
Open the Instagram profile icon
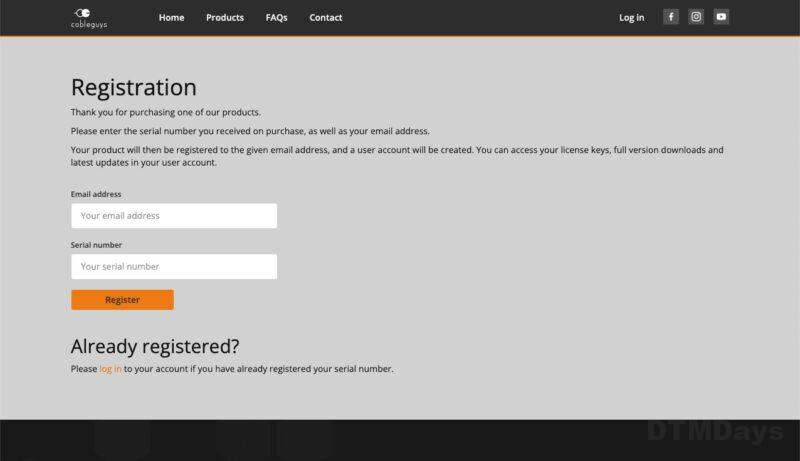696,17
